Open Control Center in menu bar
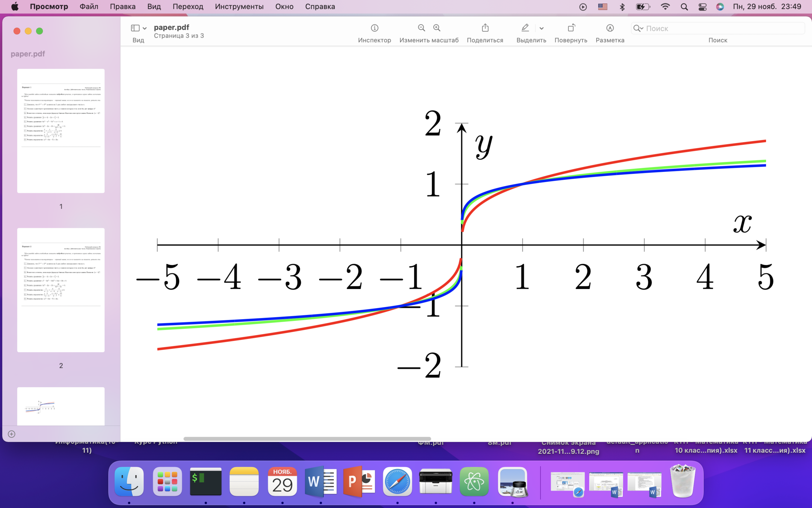This screenshot has height=508, width=812. pos(702,7)
